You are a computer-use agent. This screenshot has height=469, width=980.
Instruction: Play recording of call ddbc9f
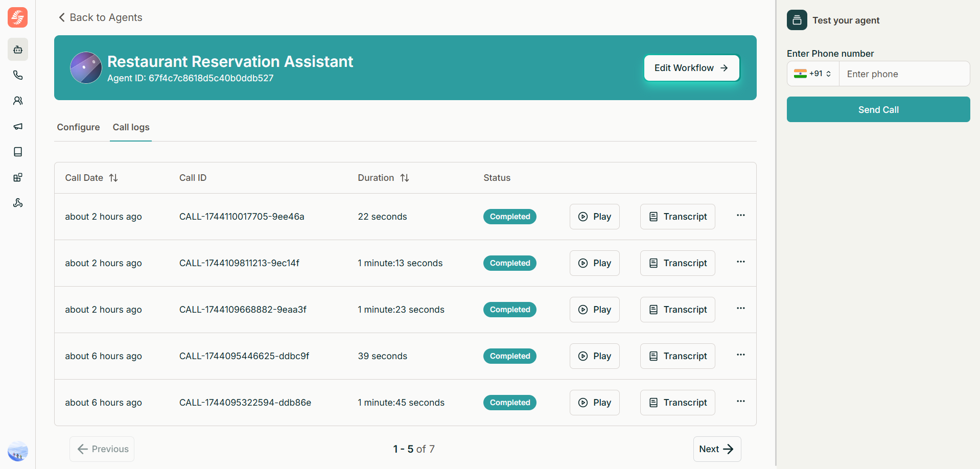[x=595, y=356]
